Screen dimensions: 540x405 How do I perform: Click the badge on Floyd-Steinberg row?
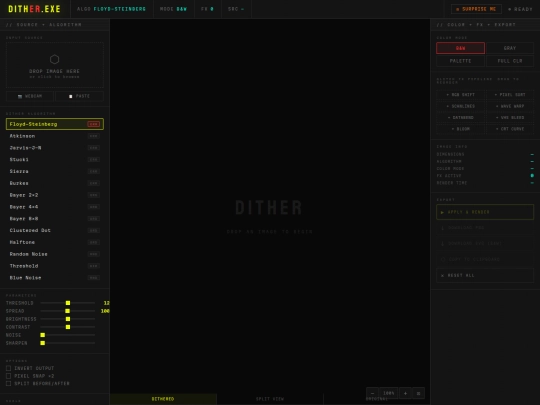[x=93, y=124]
